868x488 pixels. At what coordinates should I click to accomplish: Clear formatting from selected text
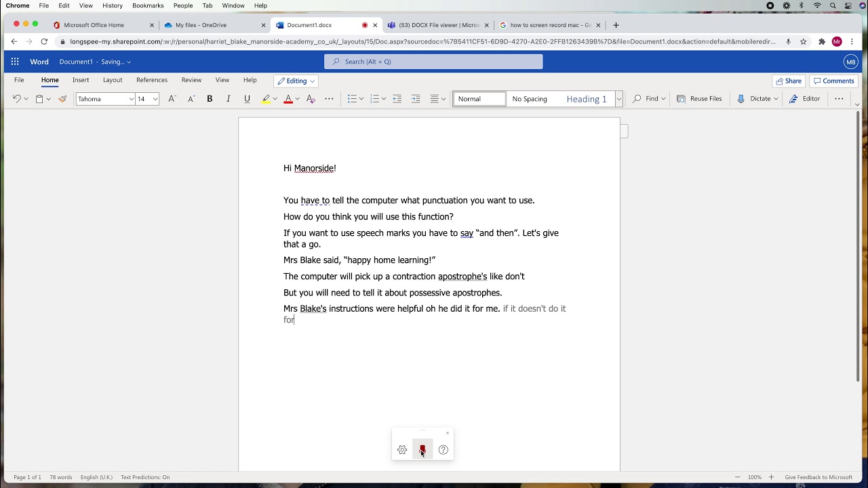[x=311, y=99]
